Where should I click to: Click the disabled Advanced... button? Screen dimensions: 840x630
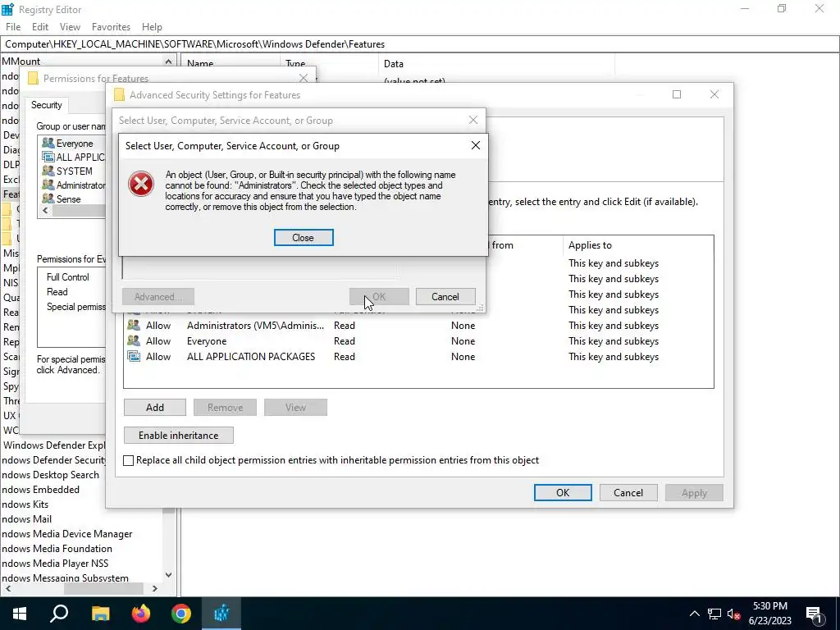158,296
